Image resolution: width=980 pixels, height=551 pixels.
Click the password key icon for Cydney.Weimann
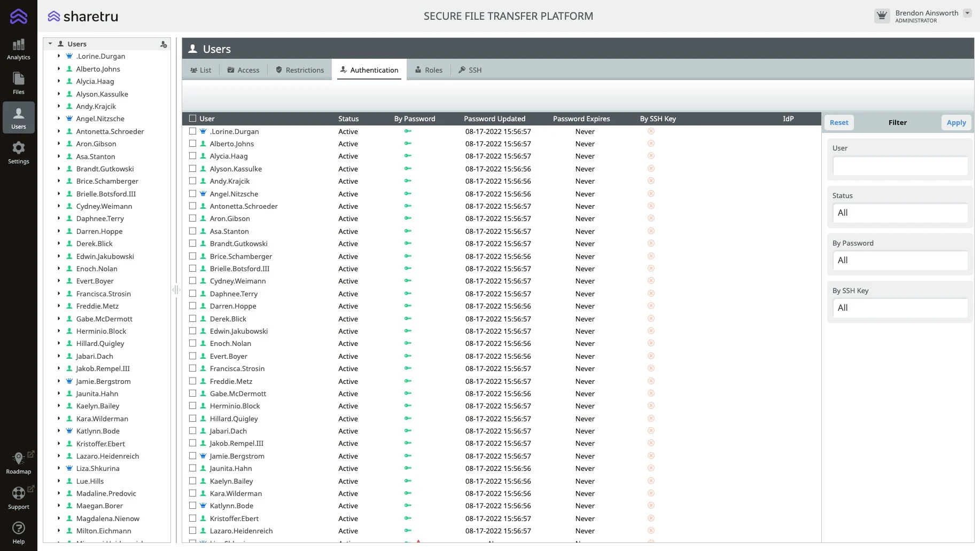[x=408, y=281]
